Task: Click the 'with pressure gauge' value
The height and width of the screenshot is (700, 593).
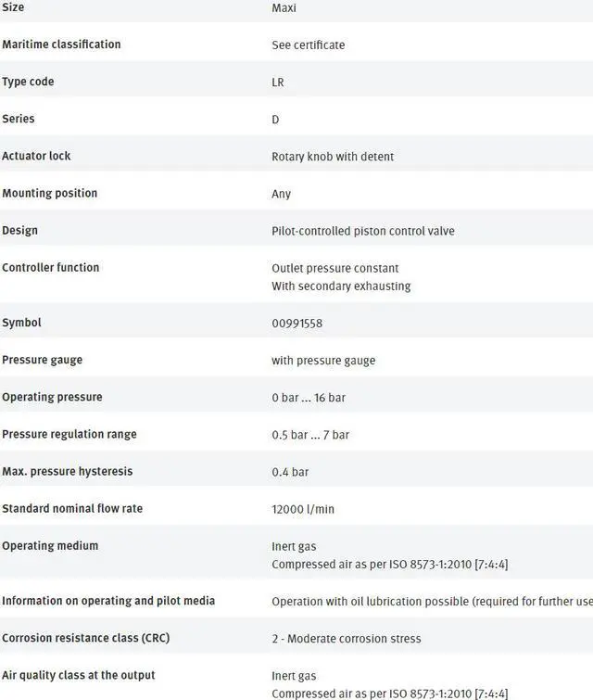Action: pos(323,361)
